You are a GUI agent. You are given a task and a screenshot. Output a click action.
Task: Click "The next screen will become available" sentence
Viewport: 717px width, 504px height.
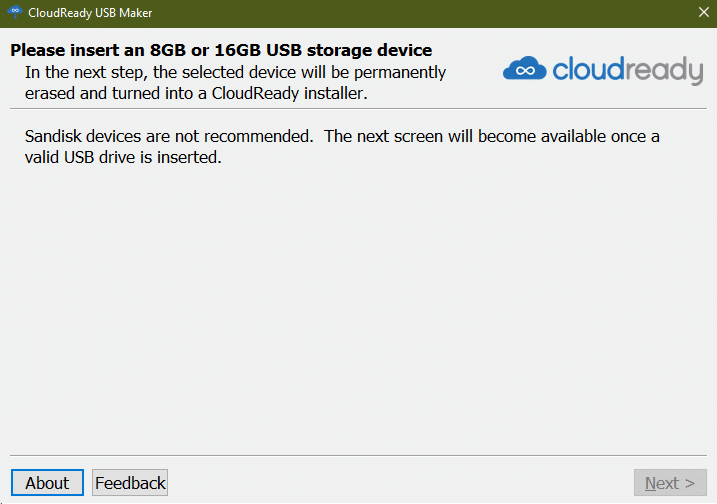point(490,136)
